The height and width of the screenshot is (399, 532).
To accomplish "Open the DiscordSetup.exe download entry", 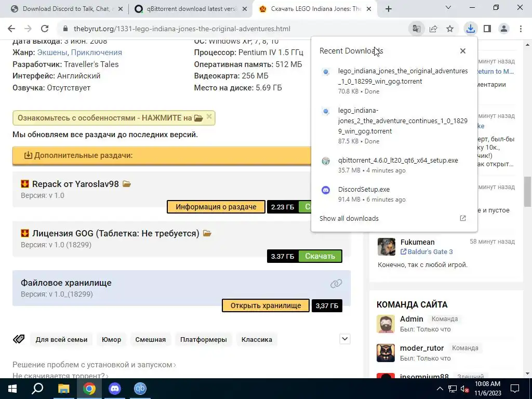I will pos(394,194).
